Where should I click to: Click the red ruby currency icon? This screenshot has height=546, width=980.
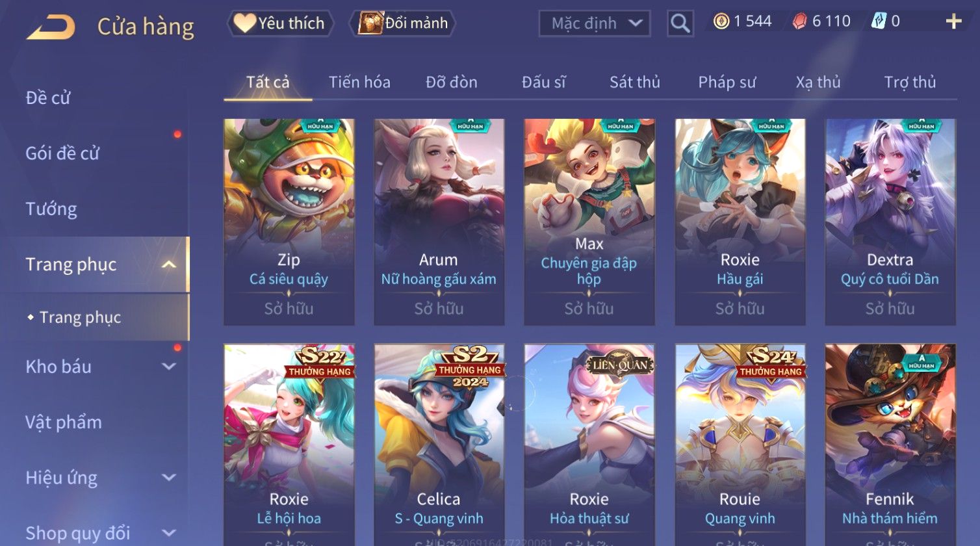(x=800, y=21)
